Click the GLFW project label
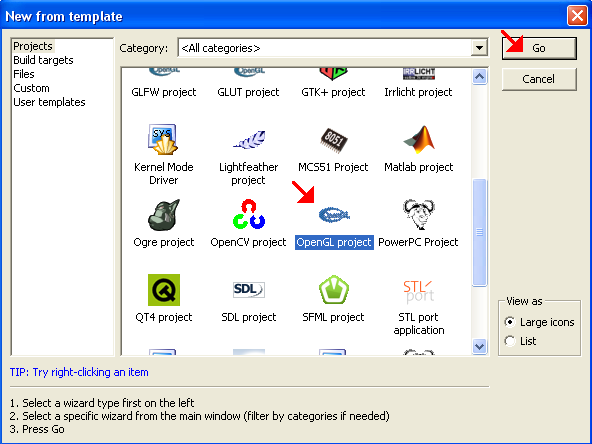Screen dimensions: 592x444 click(x=164, y=92)
